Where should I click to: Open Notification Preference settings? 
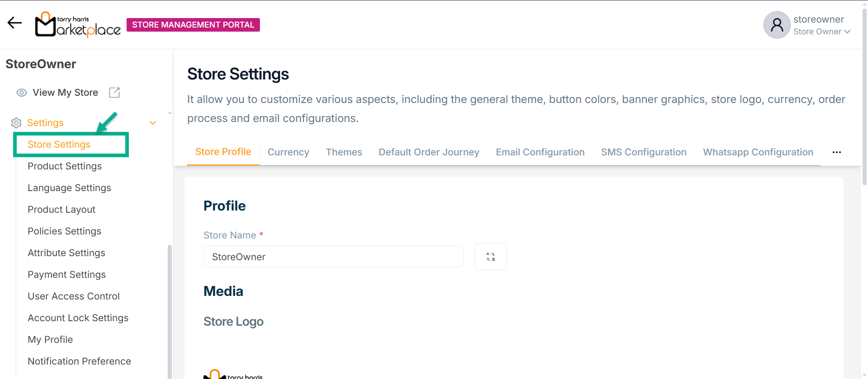click(79, 361)
